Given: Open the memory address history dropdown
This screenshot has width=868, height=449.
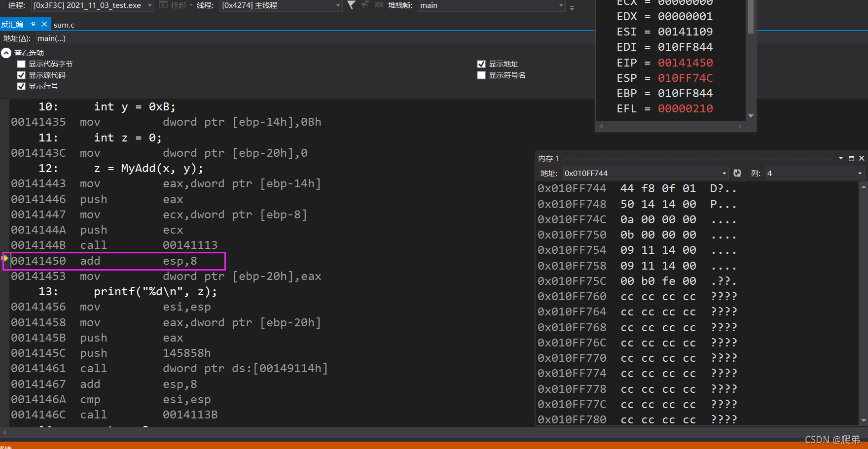Looking at the screenshot, I should [724, 173].
